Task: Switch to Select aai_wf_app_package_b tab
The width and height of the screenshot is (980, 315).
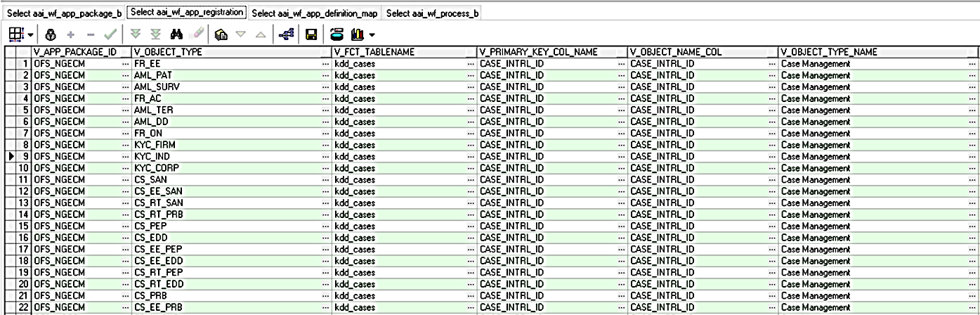Action: coord(64,13)
